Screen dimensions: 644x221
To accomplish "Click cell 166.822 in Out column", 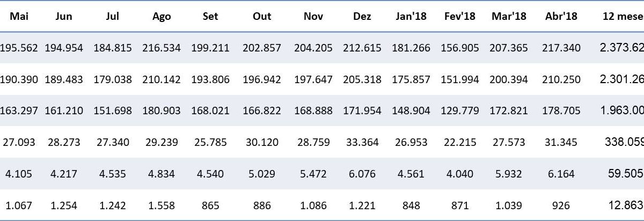I will click(262, 111).
